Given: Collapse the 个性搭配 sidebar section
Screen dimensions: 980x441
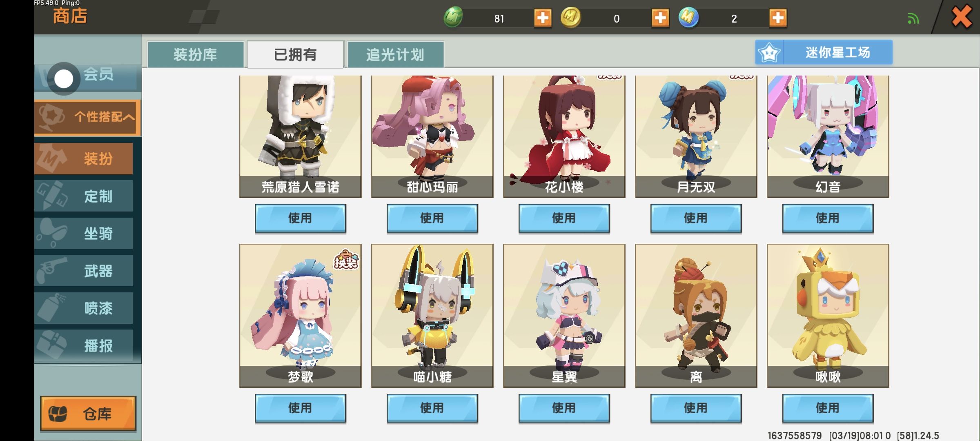Looking at the screenshot, I should [x=88, y=118].
